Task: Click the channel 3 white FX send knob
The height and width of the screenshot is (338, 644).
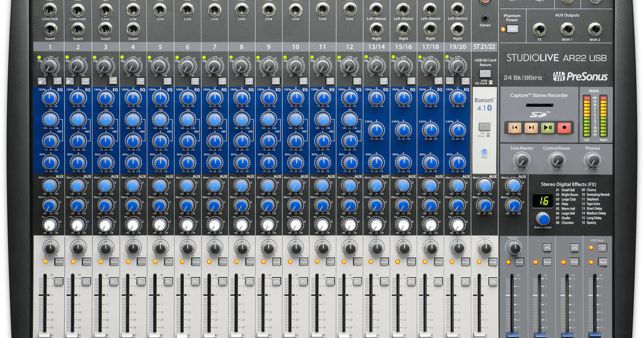Action: (105, 225)
